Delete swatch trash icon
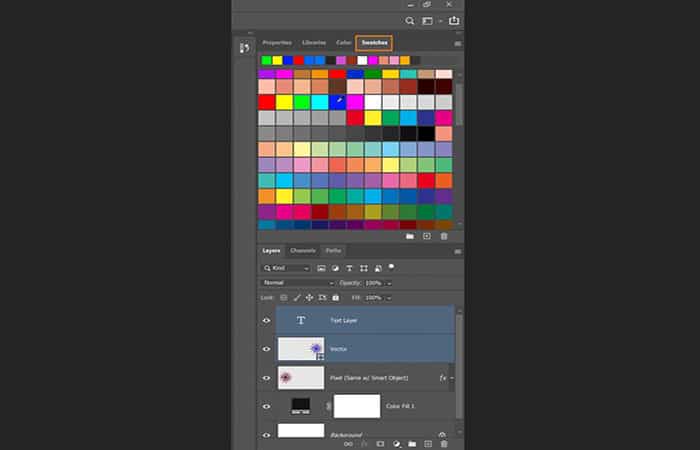This screenshot has height=450, width=700. click(444, 236)
